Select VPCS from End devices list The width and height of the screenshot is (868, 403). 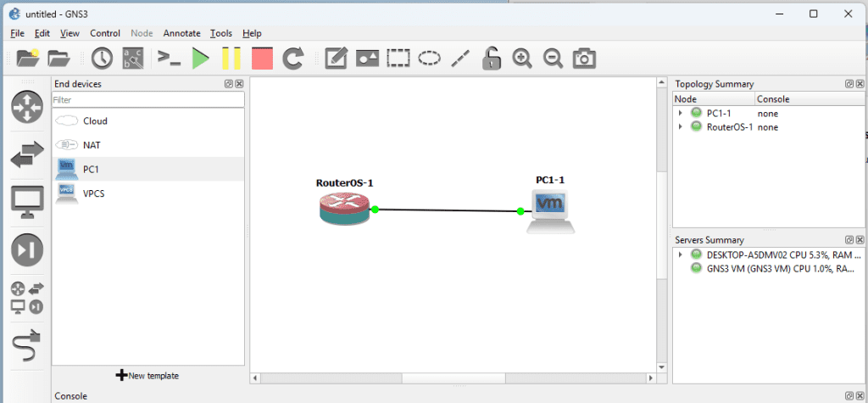(x=93, y=193)
